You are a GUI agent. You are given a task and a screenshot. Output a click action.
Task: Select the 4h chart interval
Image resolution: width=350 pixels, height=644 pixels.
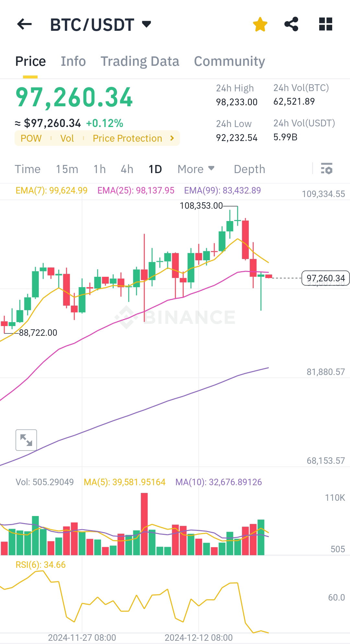127,169
